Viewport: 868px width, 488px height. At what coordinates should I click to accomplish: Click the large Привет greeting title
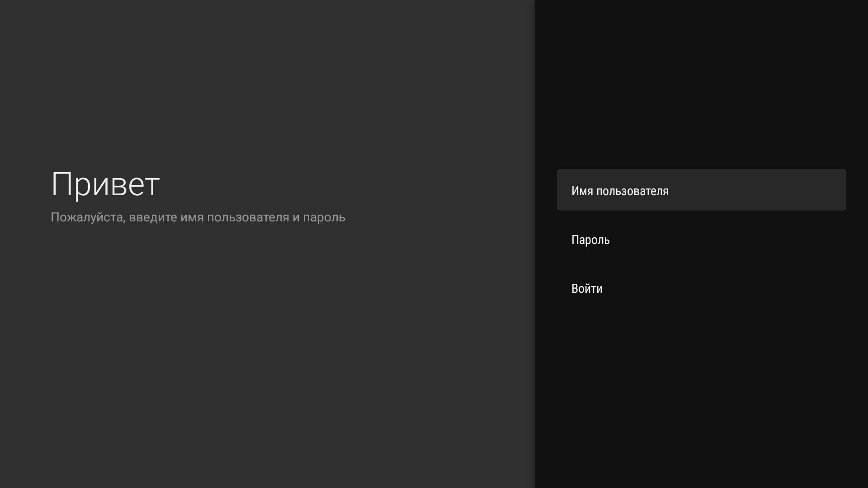(105, 184)
